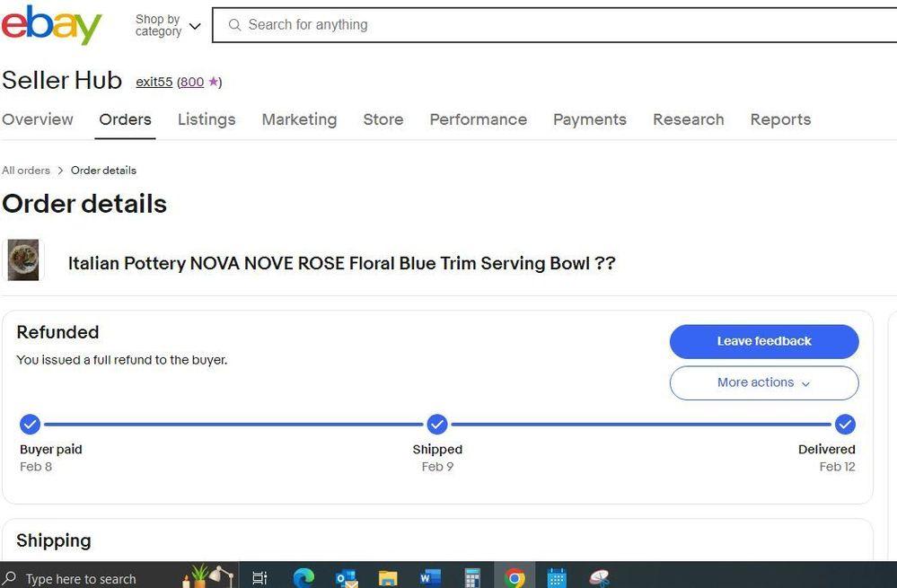897x588 pixels.
Task: Expand the More actions dropdown
Action: click(764, 382)
